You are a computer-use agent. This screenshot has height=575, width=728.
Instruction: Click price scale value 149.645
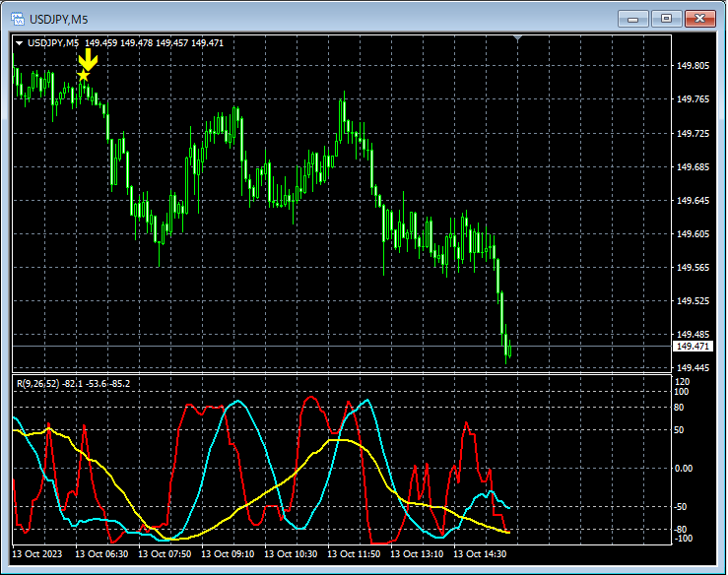click(693, 201)
